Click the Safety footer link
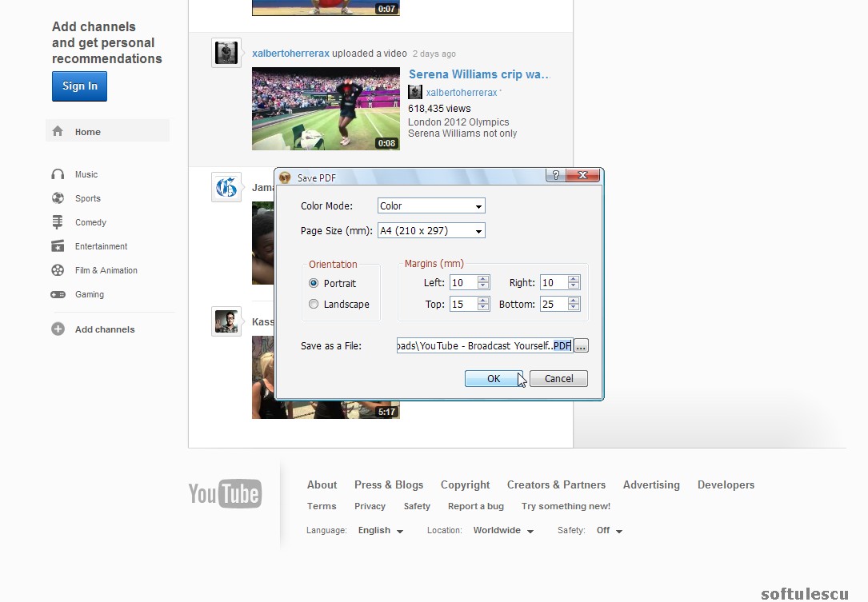This screenshot has height=602, width=868. click(x=417, y=506)
